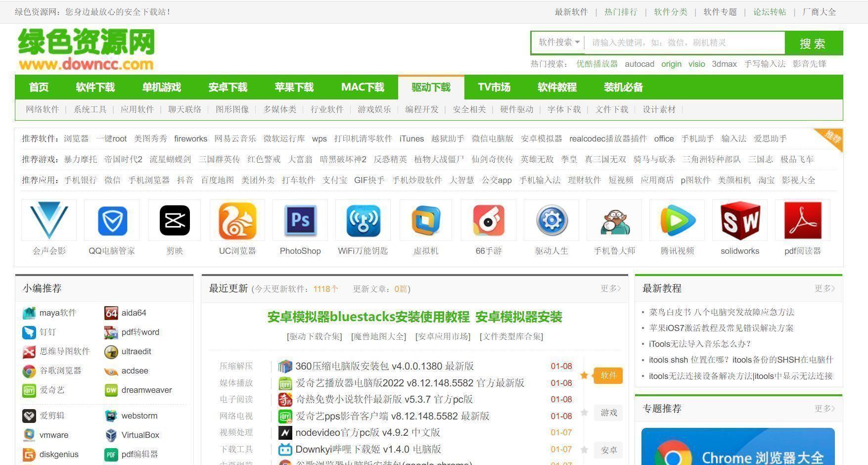Screen dimensions: 868x465
Task: Open the solidworks icon
Action: tap(740, 220)
